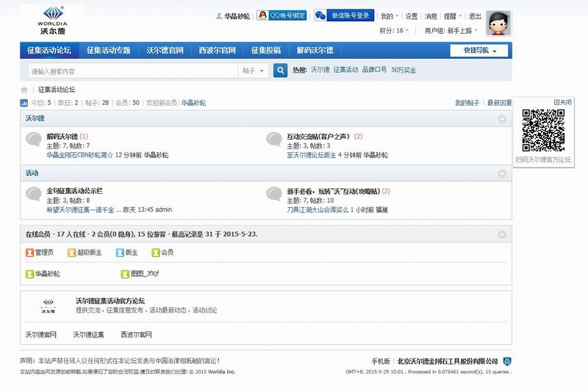Viewport: 588px width, 391px height.
Task: Collapse the 在线会员 online members section
Action: (x=502, y=234)
